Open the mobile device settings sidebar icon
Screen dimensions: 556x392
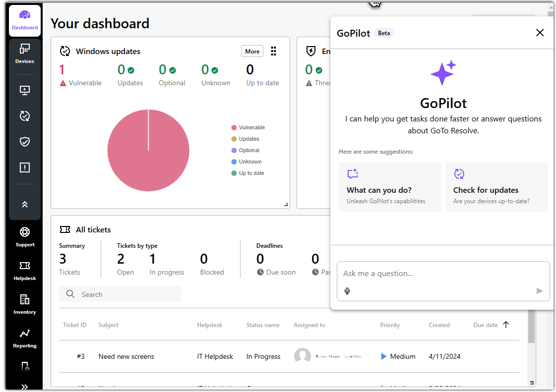point(25,367)
